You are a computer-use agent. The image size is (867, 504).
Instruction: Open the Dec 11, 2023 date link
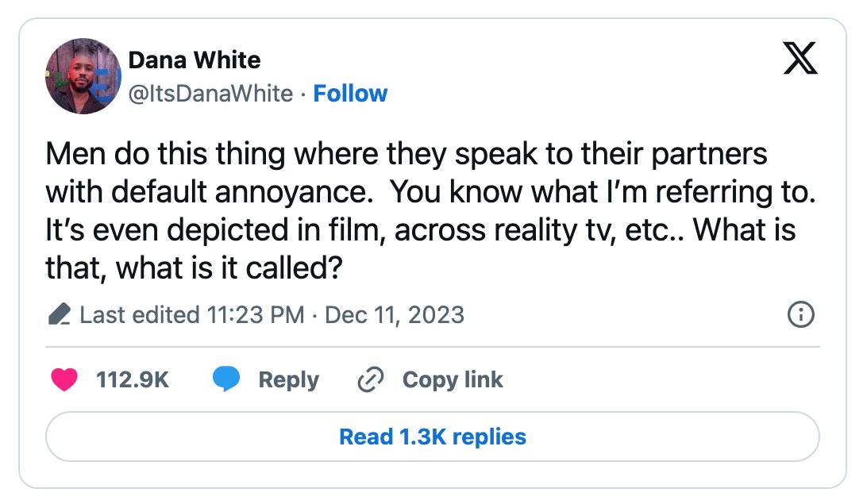[x=395, y=314]
